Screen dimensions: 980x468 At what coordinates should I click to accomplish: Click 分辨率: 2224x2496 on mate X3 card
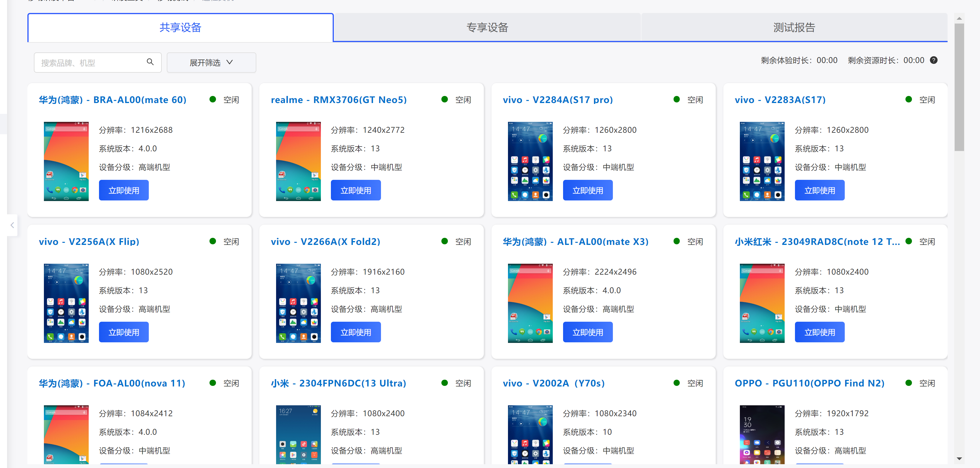click(x=600, y=271)
